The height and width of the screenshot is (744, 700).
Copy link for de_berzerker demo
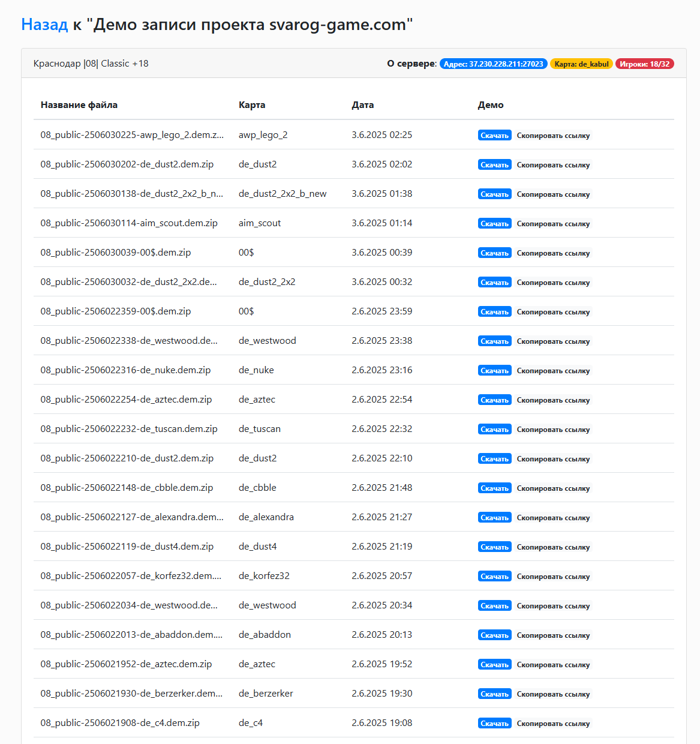click(554, 694)
